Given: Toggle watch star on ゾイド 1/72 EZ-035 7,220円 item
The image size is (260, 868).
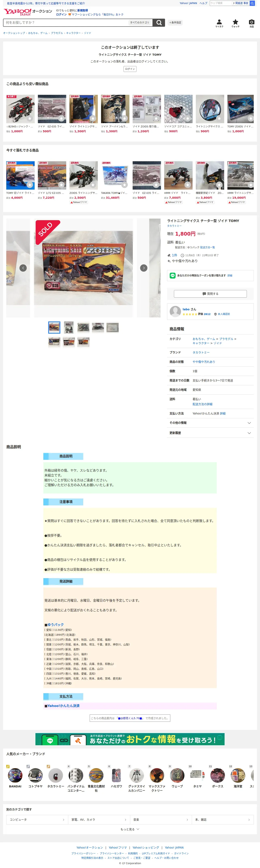Looking at the screenshot, I should [61, 185].
